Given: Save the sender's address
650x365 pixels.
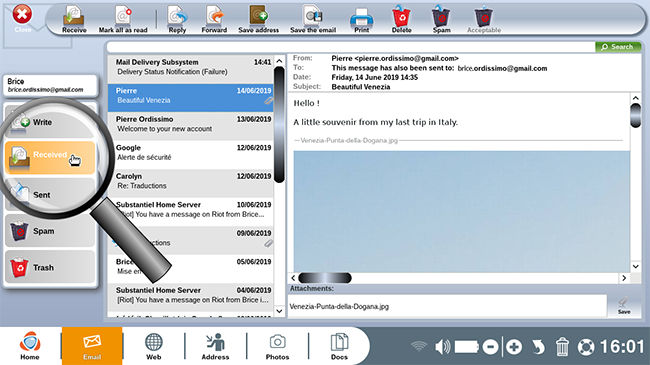Looking at the screenshot, I should click(259, 19).
